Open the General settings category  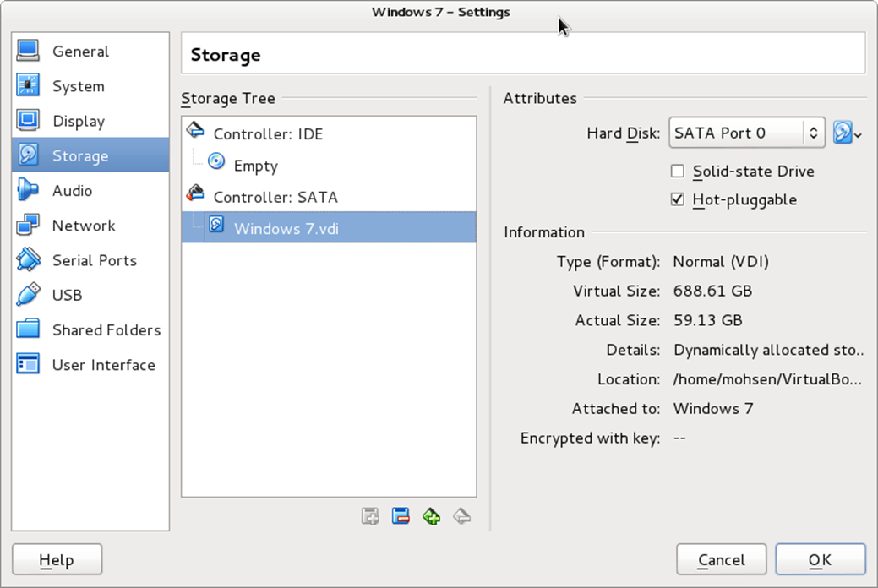(x=80, y=52)
